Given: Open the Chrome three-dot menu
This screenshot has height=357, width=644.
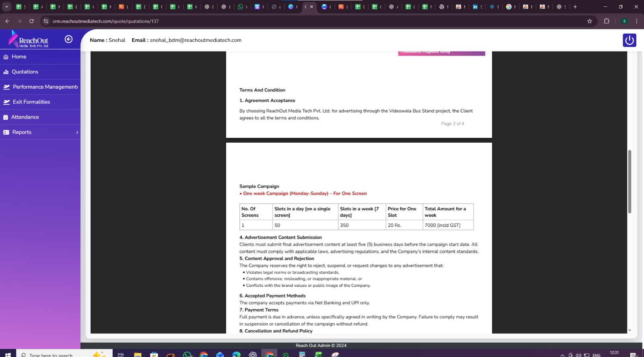Looking at the screenshot, I should point(636,21).
